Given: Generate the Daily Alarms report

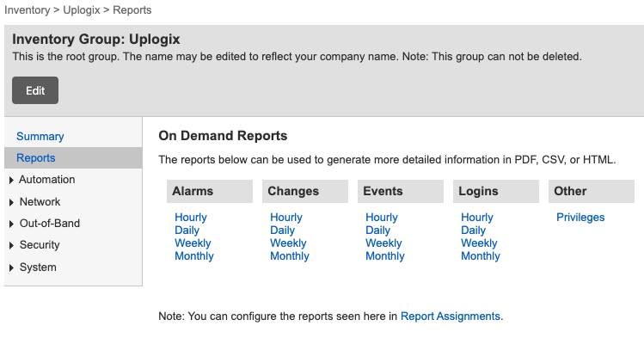Looking at the screenshot, I should tap(187, 230).
